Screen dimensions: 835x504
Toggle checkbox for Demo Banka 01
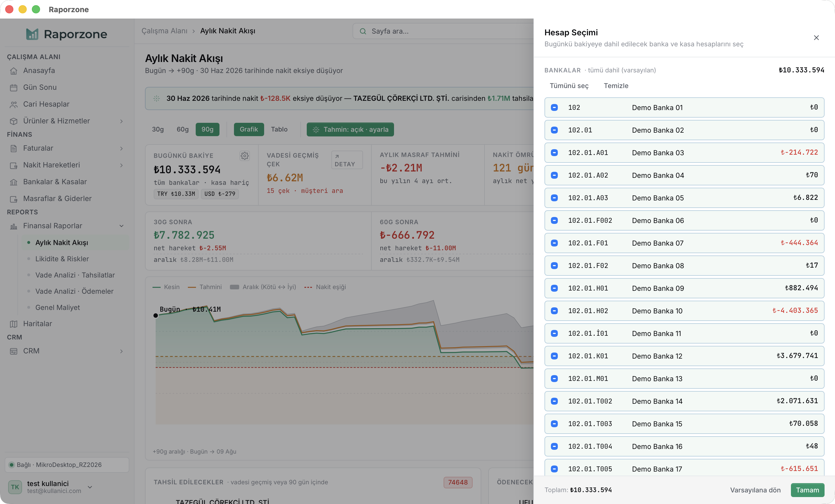tap(554, 108)
